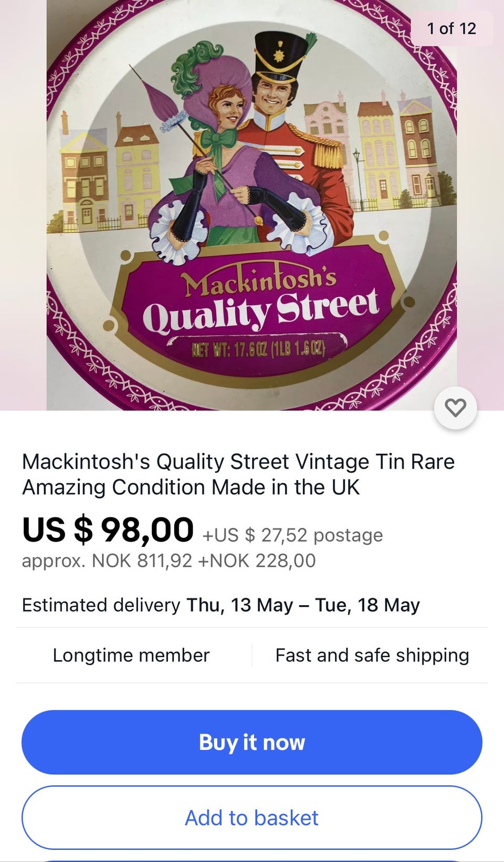
Task: Tap the NET WT 17.6OZ label on tin
Action: (257, 348)
